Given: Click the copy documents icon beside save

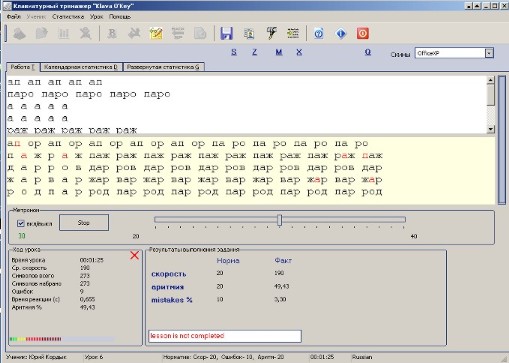Looking at the screenshot, I should pyautogui.click(x=249, y=33).
